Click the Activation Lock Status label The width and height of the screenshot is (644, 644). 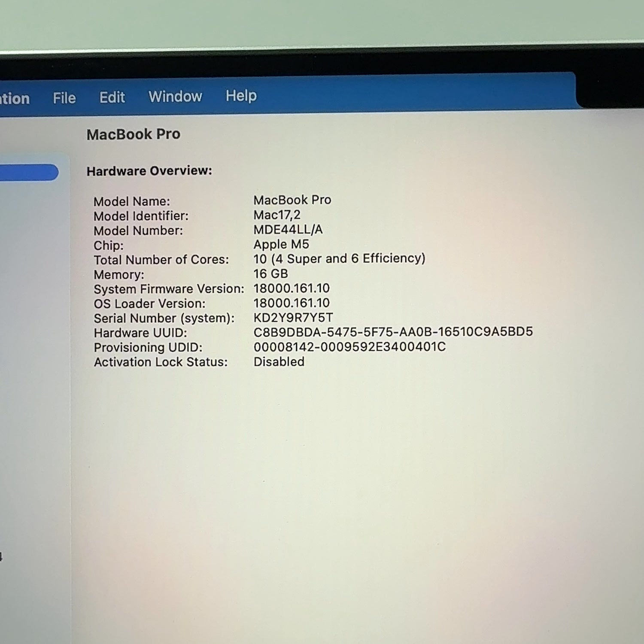[161, 362]
